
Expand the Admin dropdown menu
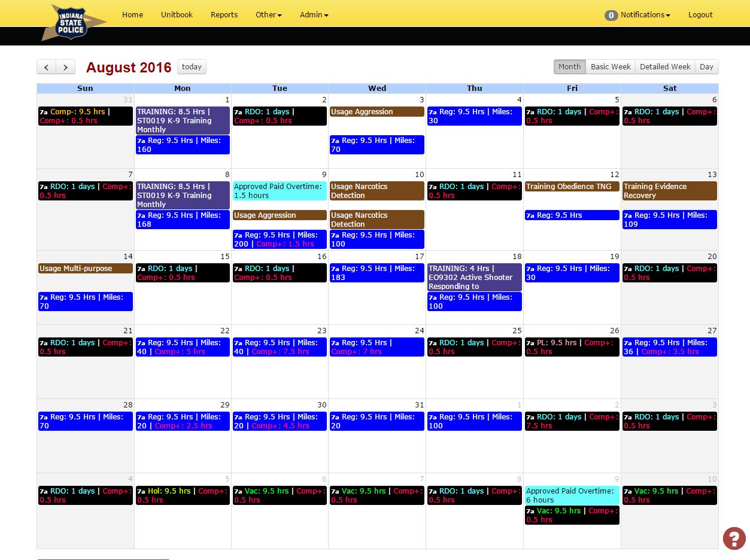pos(314,15)
